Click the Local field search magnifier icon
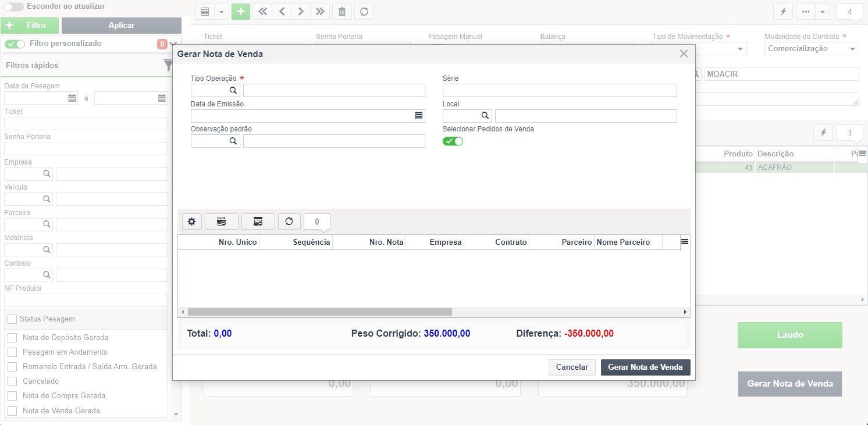Screen dimensions: 868x425 point(485,116)
